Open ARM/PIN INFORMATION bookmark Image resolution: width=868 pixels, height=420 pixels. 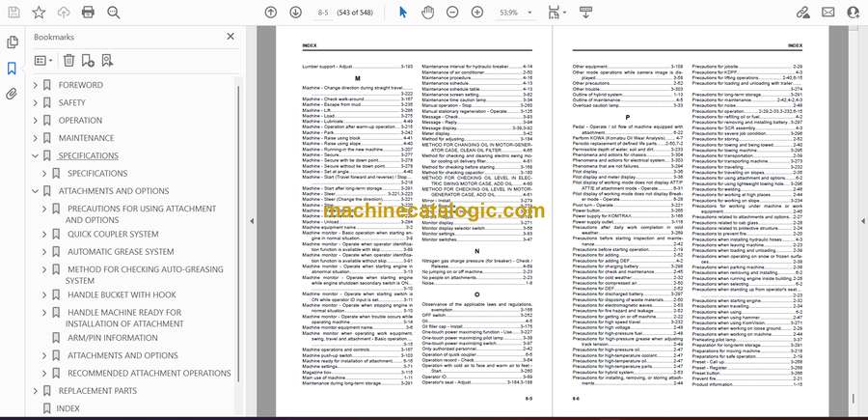pyautogui.click(x=113, y=338)
